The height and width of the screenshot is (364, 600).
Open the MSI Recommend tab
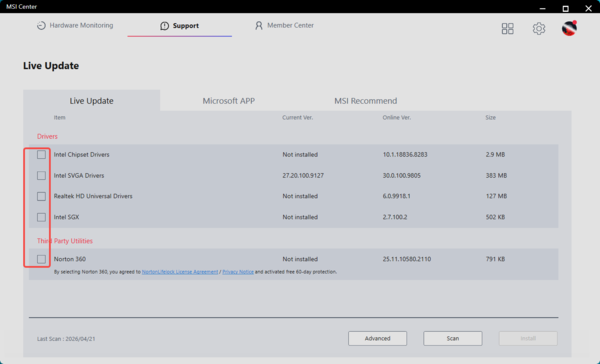pos(365,101)
